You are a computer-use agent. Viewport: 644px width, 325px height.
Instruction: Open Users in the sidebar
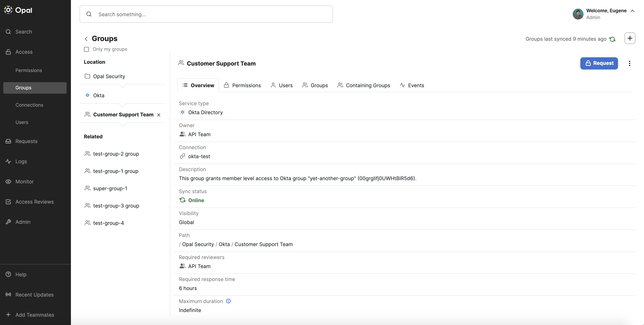click(22, 122)
